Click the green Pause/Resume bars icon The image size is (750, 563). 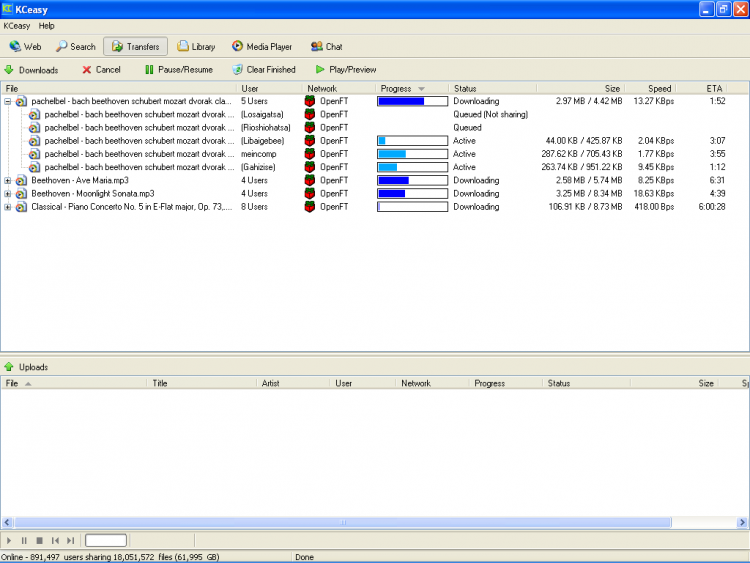coord(149,70)
